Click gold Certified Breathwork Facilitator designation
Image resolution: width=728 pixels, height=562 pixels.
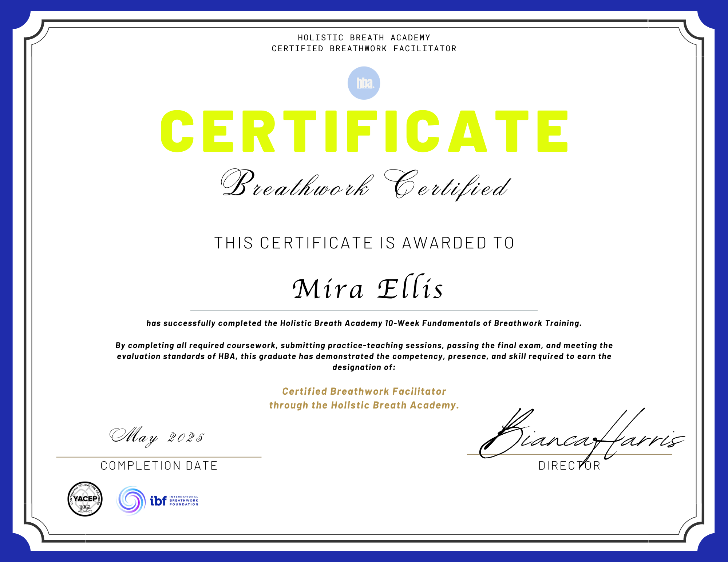click(364, 391)
